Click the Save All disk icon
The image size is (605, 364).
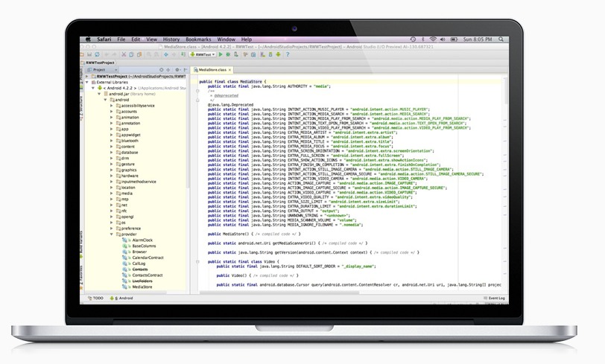click(x=89, y=55)
